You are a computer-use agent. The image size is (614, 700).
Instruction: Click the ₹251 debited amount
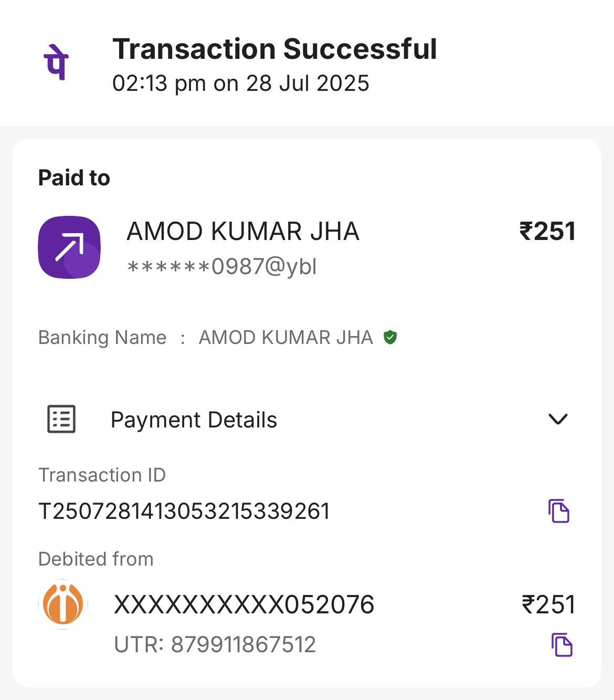(548, 604)
